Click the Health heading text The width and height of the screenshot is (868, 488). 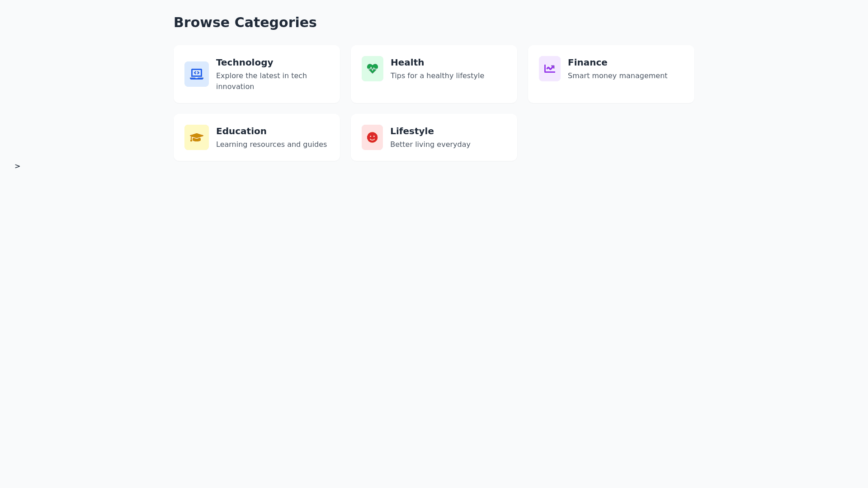pyautogui.click(x=407, y=62)
